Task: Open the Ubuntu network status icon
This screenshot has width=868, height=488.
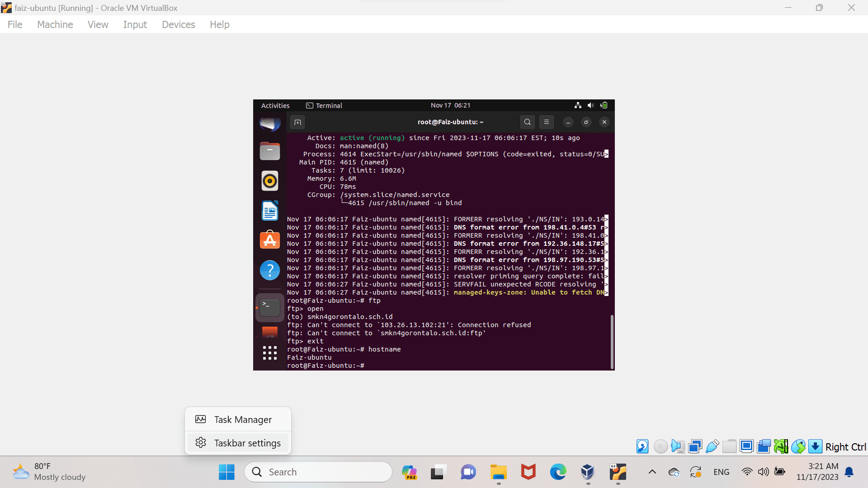Action: (x=578, y=105)
